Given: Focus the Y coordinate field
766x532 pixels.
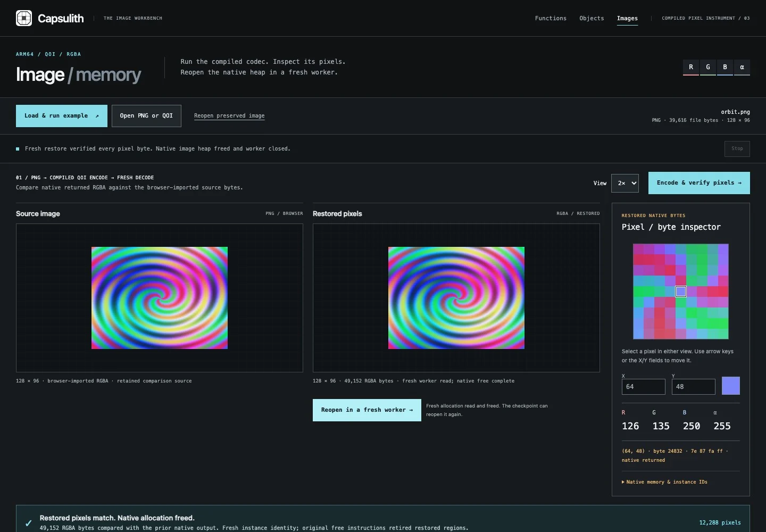Looking at the screenshot, I should [x=694, y=387].
